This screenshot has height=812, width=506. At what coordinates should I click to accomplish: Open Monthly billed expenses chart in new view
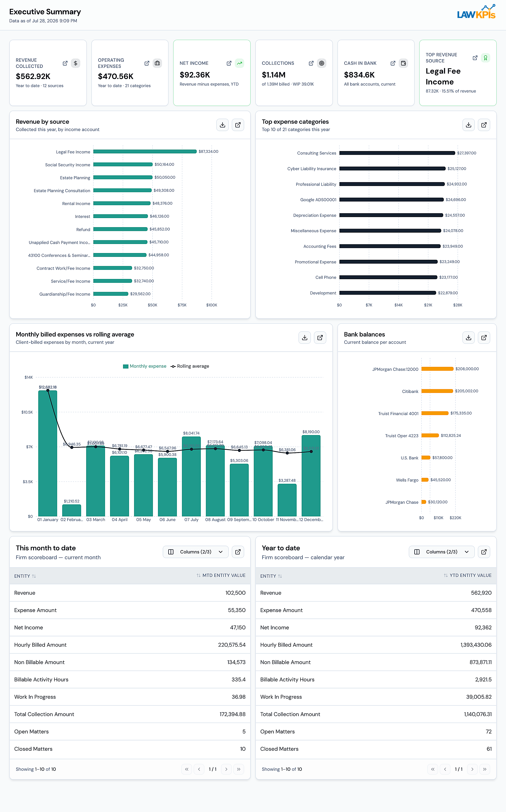pyautogui.click(x=320, y=338)
